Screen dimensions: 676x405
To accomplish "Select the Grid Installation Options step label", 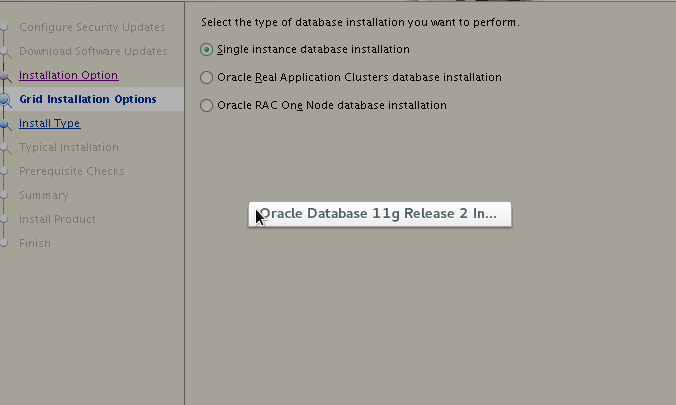I will coord(88,99).
